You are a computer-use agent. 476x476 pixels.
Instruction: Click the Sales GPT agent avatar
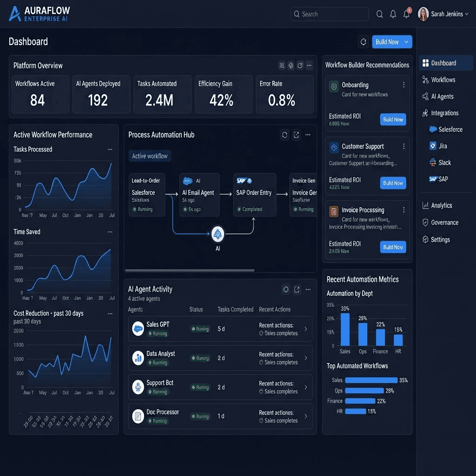[138, 329]
